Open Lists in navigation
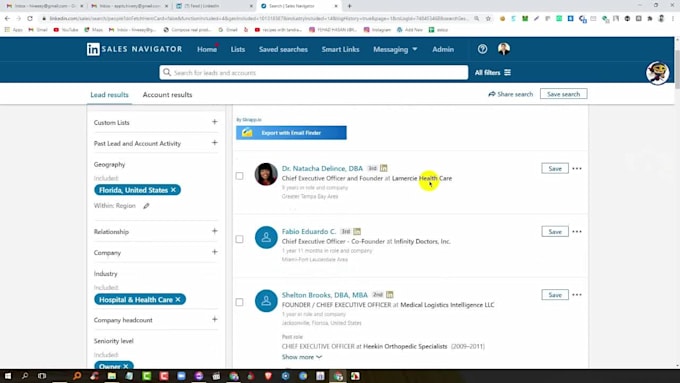This screenshot has width=680, height=383. (238, 49)
